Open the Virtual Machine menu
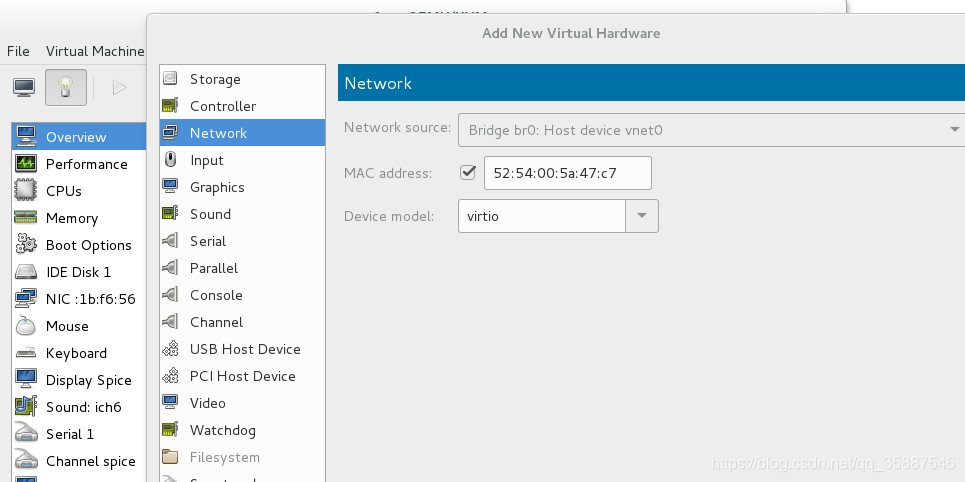Viewport: 965px width, 482px height. 95,51
